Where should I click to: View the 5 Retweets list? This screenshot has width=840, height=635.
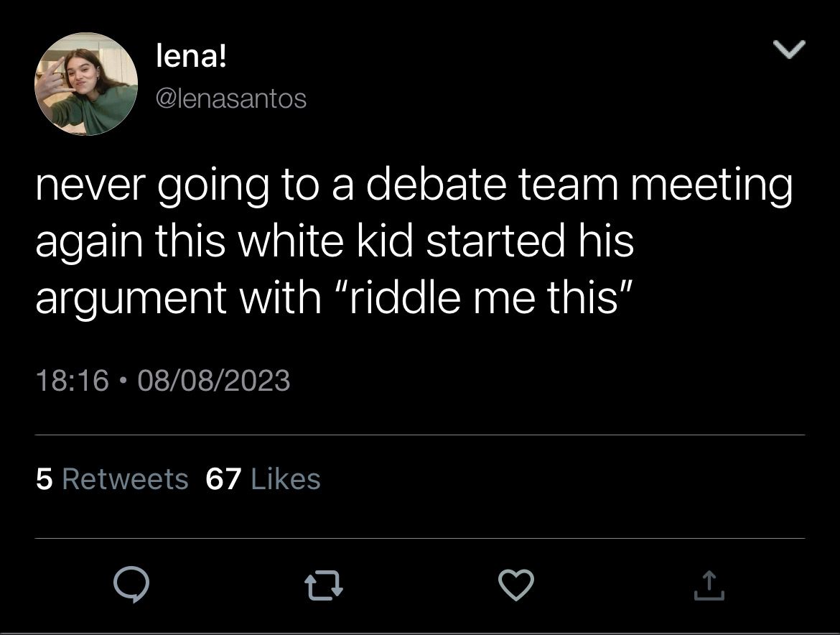tap(112, 478)
